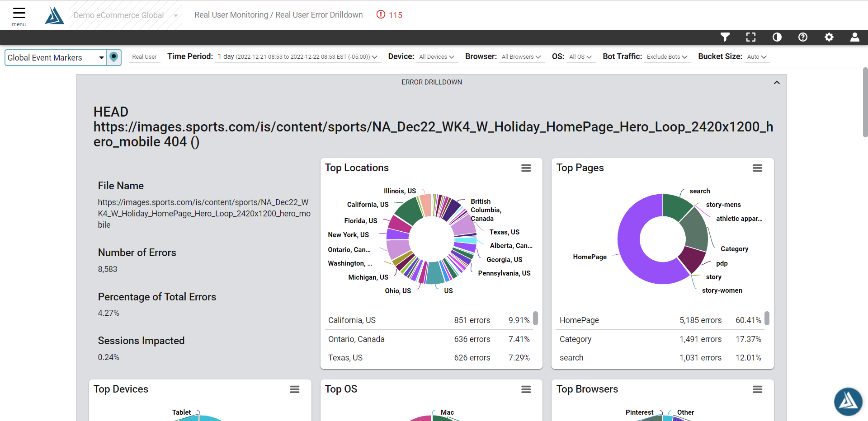Toggle the contrast theme icon

click(777, 37)
